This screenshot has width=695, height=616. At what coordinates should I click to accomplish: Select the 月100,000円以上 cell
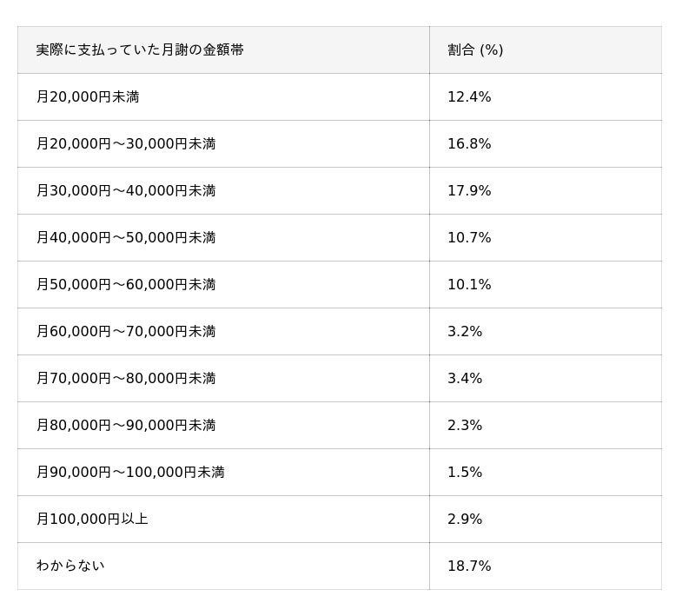(x=92, y=520)
